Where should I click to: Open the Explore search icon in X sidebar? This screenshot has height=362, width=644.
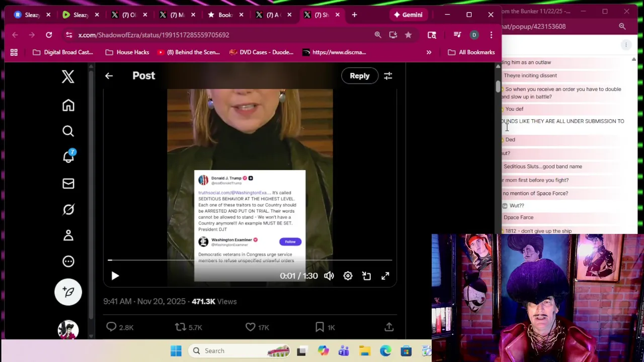[x=68, y=131]
